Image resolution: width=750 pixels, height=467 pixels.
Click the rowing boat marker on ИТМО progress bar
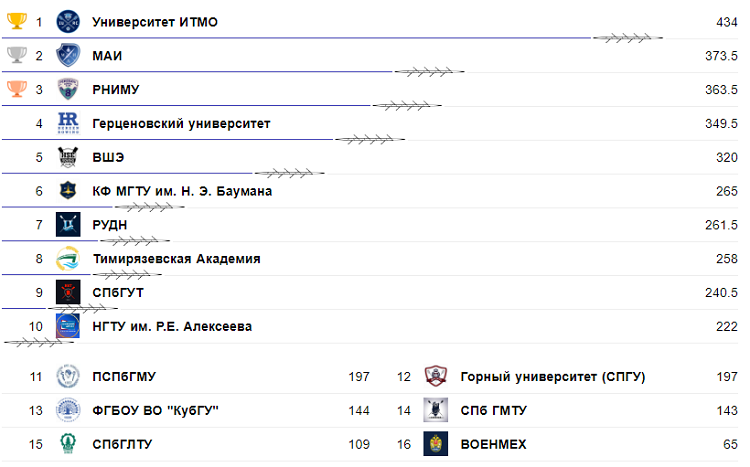coord(628,38)
